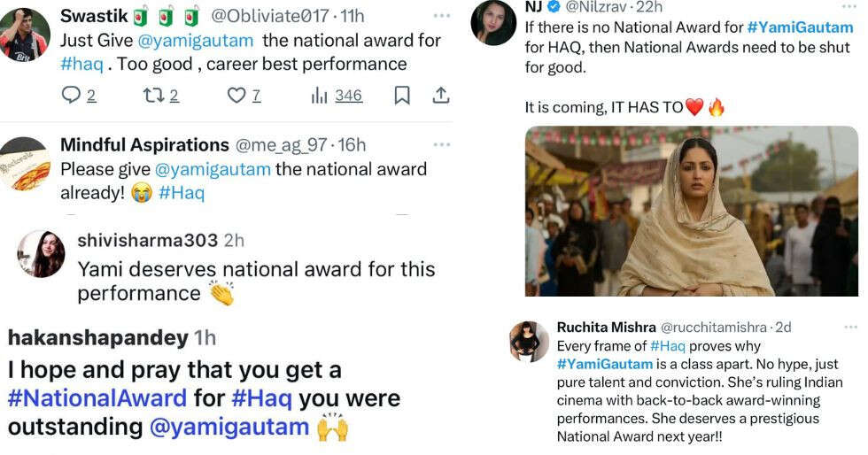The height and width of the screenshot is (455, 868).
Task: View analytics showing 346 views
Action: point(321,96)
